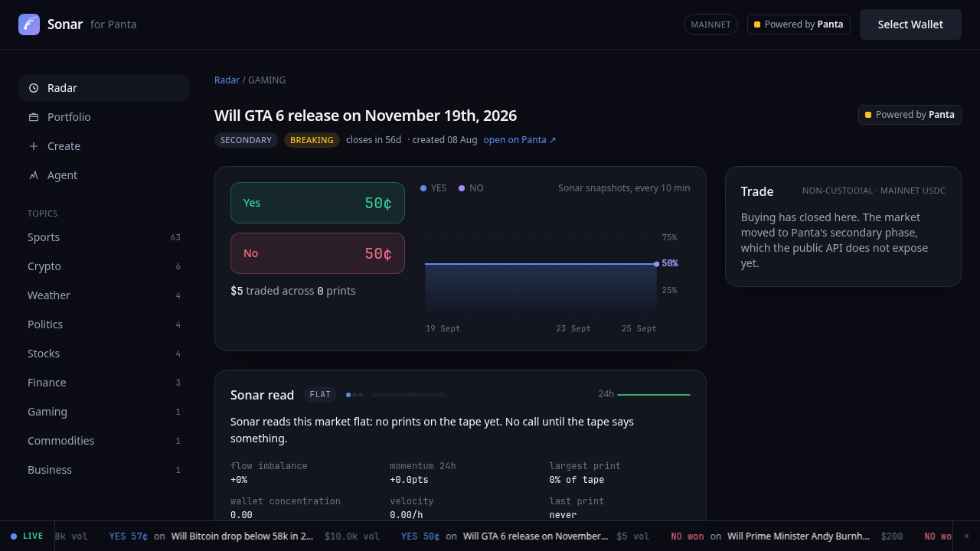
Task: Go to the Create page
Action: pyautogui.click(x=104, y=146)
